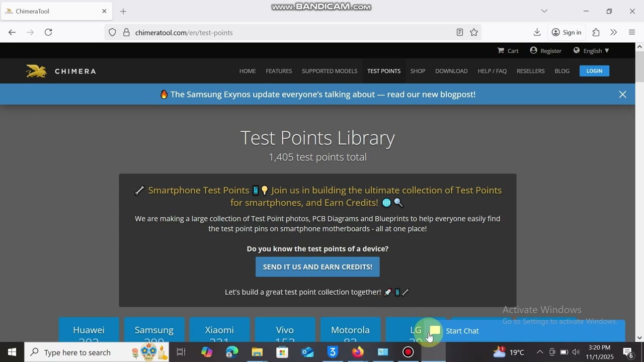List all tabs dropdown arrow

pyautogui.click(x=544, y=11)
